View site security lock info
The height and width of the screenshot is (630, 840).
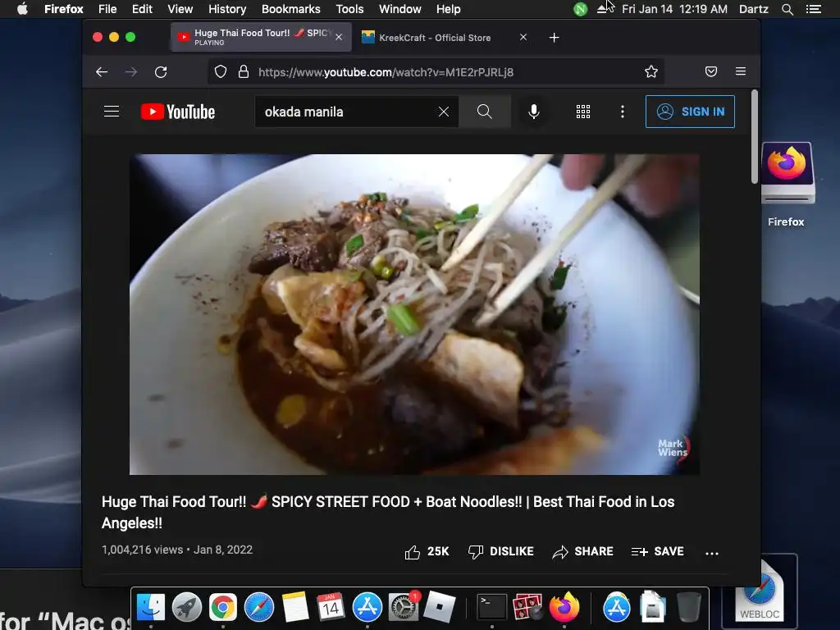243,72
